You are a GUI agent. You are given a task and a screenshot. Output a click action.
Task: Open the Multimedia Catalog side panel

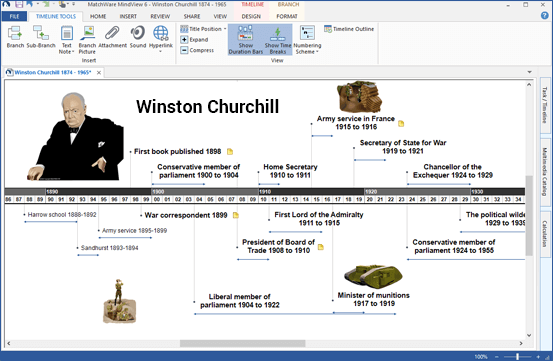click(x=545, y=171)
